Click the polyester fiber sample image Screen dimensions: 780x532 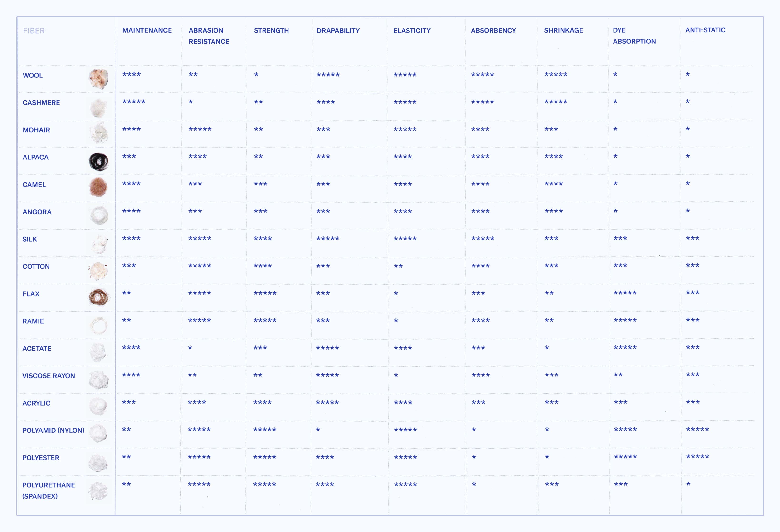(98, 463)
